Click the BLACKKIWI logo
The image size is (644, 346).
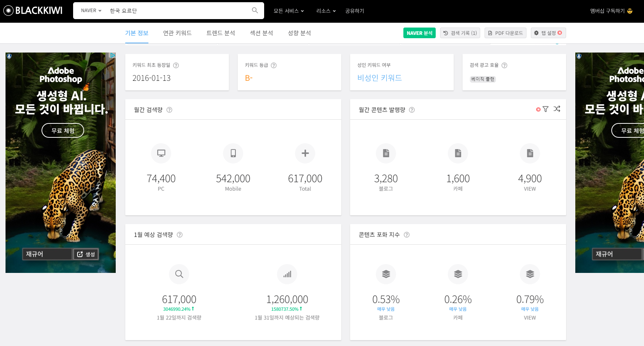(x=33, y=11)
